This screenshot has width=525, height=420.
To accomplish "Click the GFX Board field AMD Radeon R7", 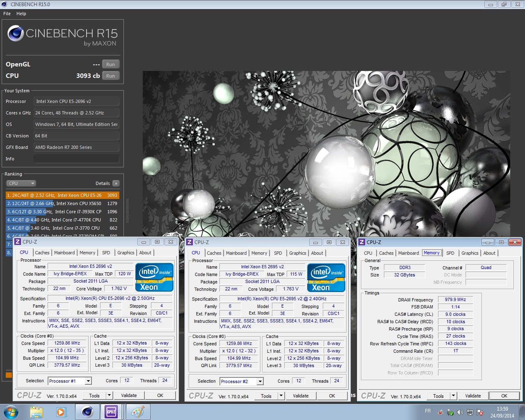I will coord(76,147).
